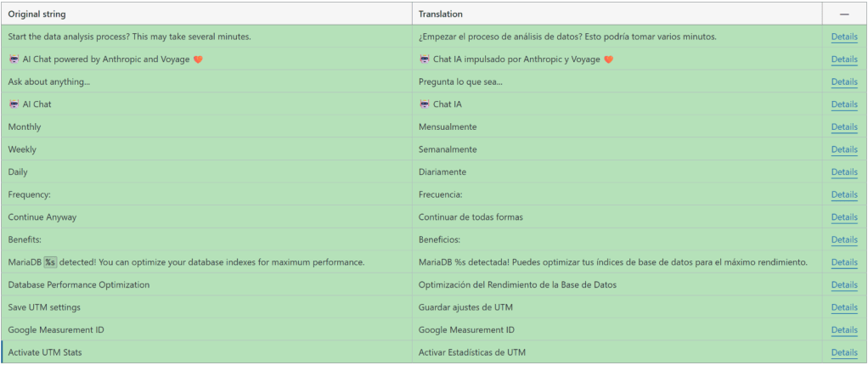
Task: Open Details for the Monthly string
Action: [x=844, y=127]
